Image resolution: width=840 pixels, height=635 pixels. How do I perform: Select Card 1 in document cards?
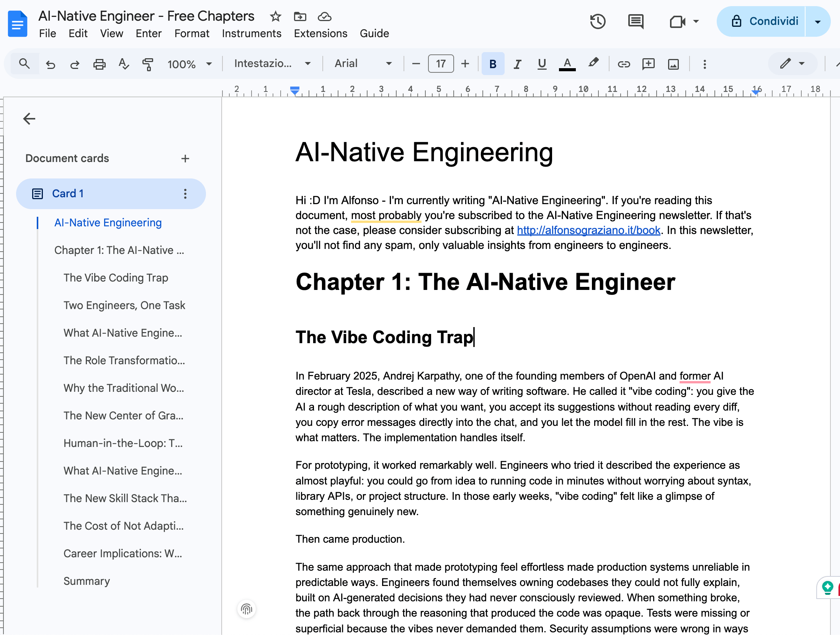[111, 194]
